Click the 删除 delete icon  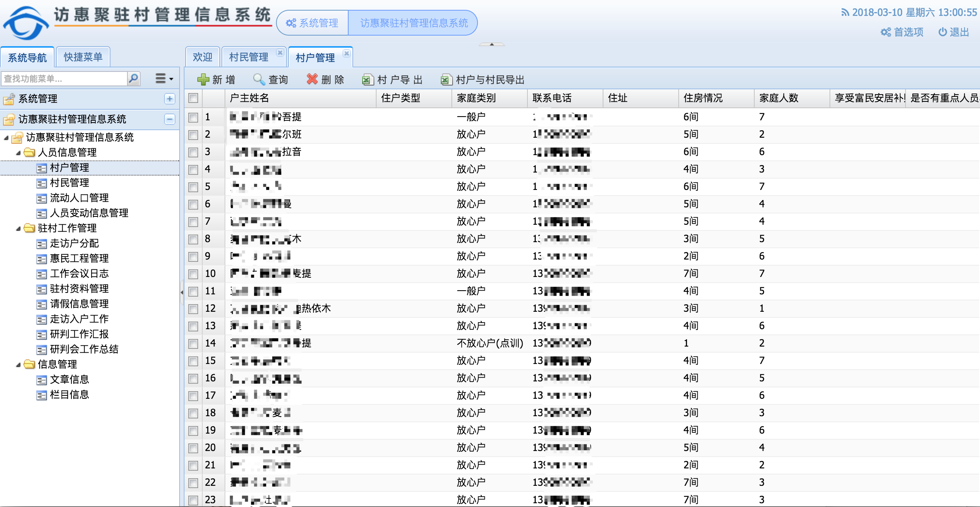[x=312, y=79]
